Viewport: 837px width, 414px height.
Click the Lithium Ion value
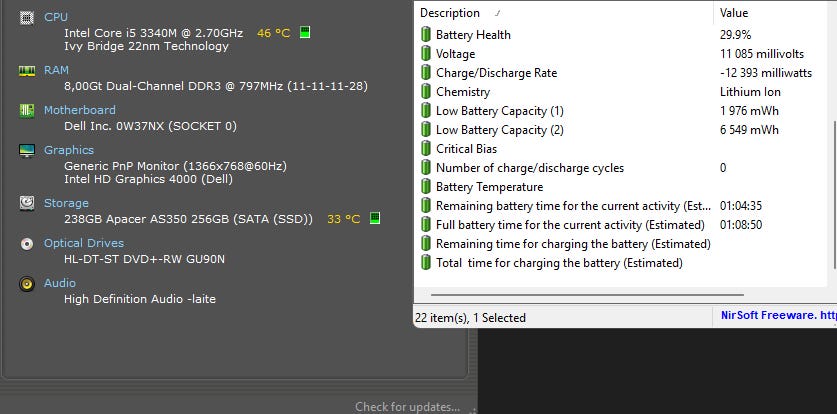click(750, 92)
